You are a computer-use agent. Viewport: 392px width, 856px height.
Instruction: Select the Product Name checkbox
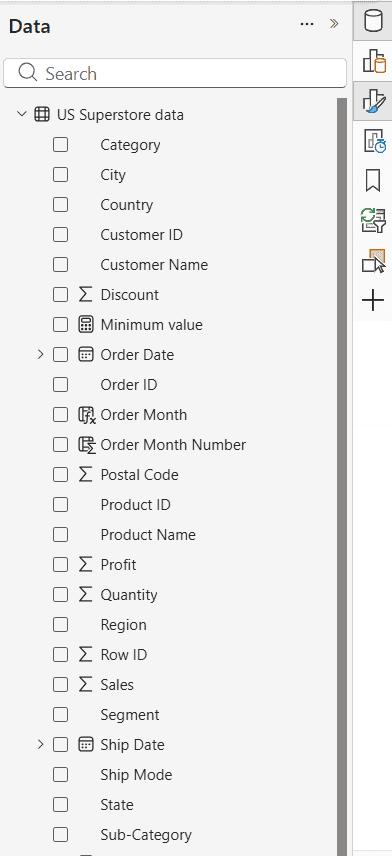(61, 535)
